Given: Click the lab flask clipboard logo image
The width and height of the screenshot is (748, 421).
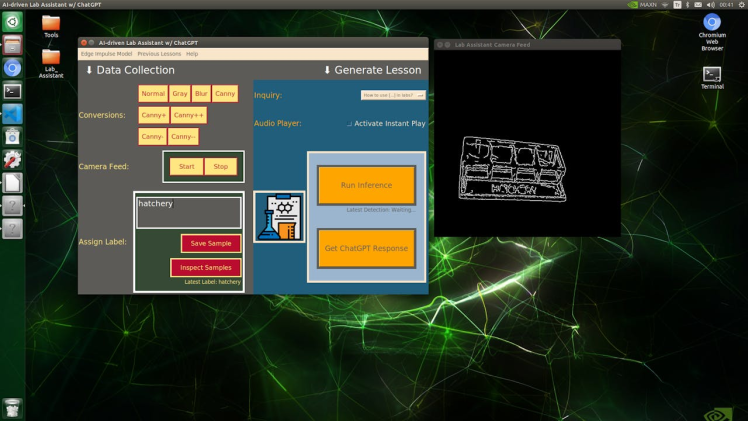Looking at the screenshot, I should 279,217.
